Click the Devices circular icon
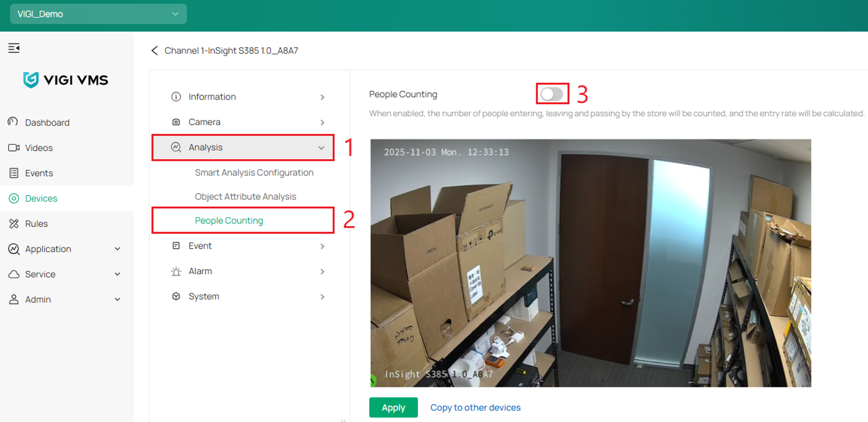The height and width of the screenshot is (422, 868). pos(14,198)
